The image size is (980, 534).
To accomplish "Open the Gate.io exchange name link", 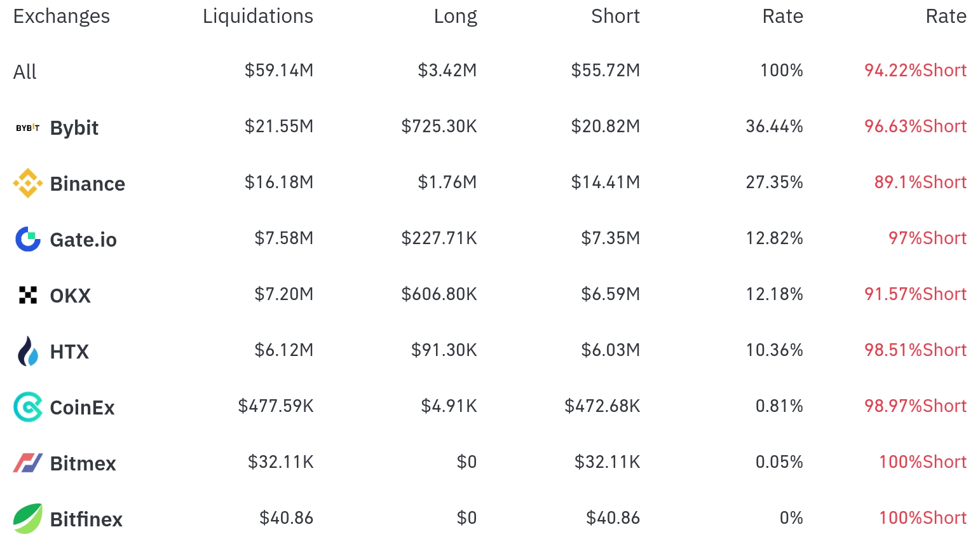I will click(x=83, y=240).
